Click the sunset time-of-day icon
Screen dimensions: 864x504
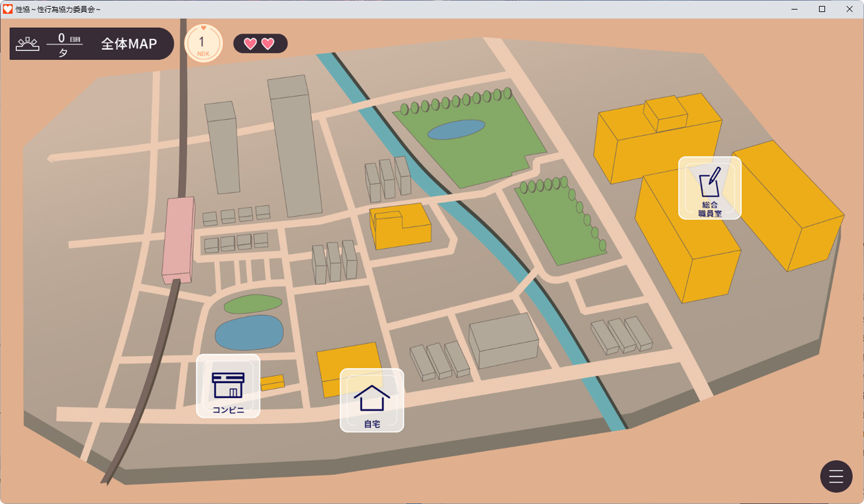[27, 44]
